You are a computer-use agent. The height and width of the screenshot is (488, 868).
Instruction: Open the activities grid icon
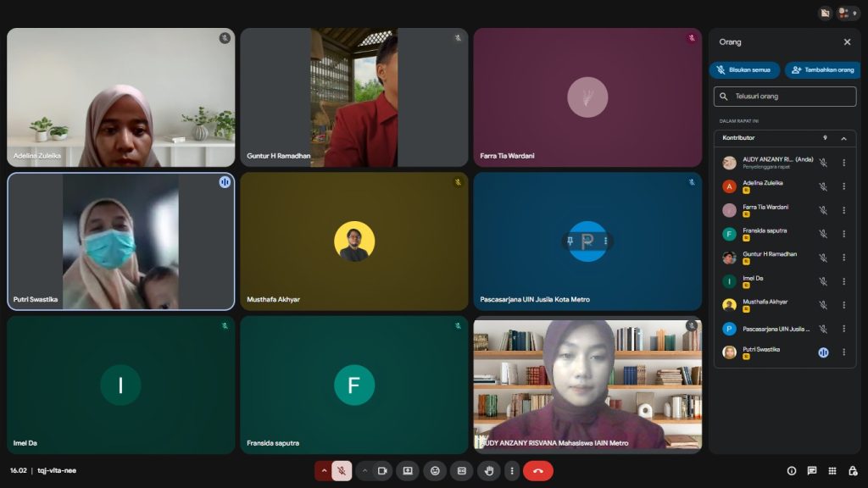(832, 471)
